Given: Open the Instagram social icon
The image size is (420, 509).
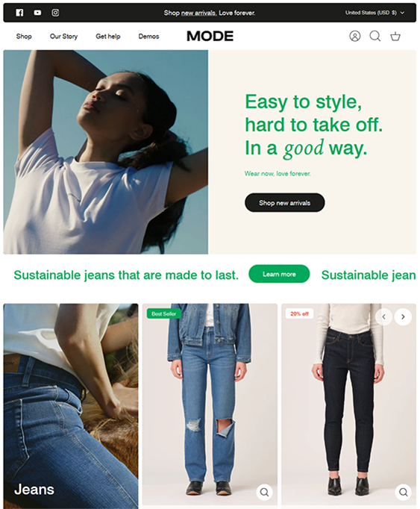Looking at the screenshot, I should pyautogui.click(x=55, y=13).
